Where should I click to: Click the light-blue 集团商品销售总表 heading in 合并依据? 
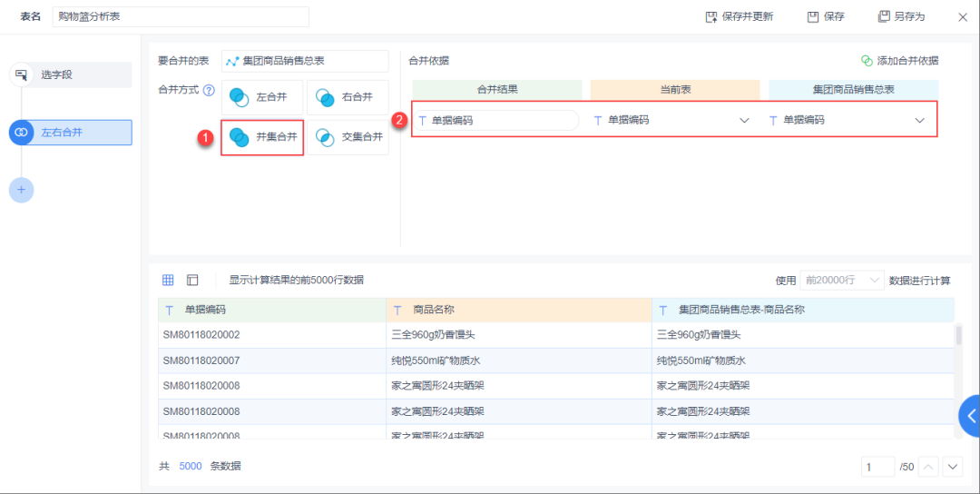(x=853, y=89)
